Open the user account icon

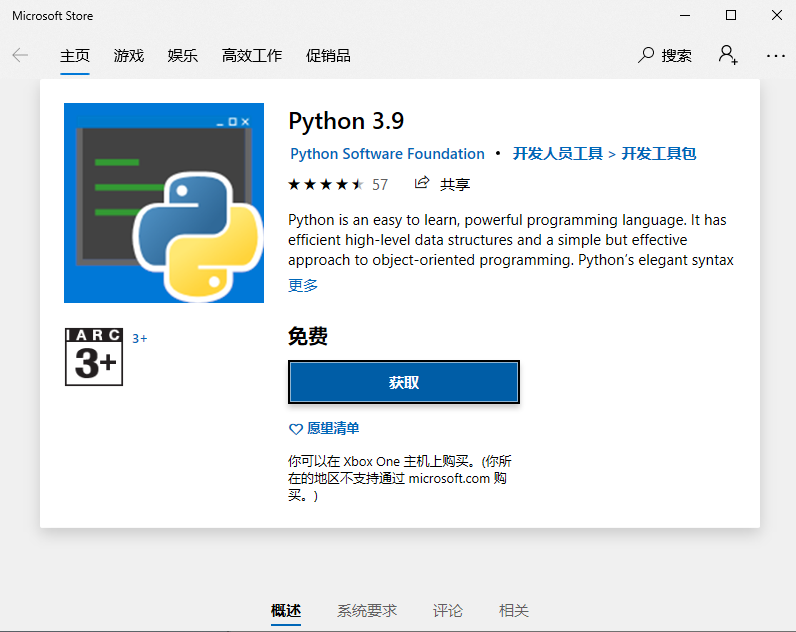point(728,55)
